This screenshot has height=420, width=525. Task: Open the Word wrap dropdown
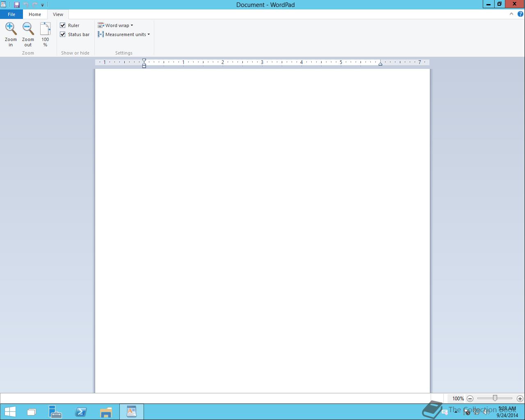point(115,25)
